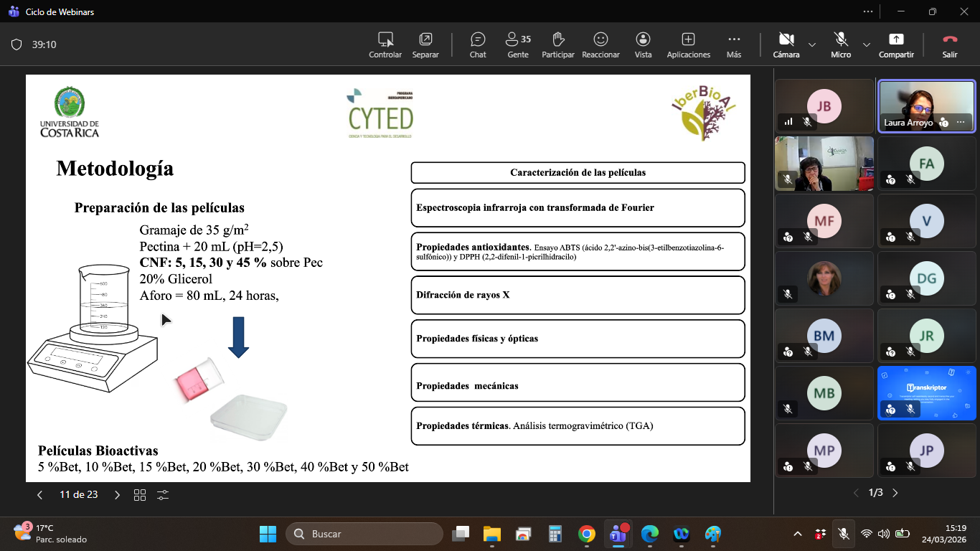Select Laura Arroyo's video tile
Viewport: 980px width, 551px height.
[926, 105]
